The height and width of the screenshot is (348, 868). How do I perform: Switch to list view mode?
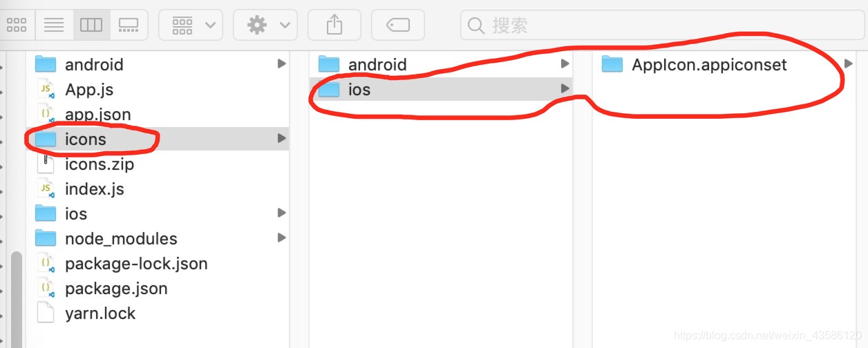click(54, 26)
